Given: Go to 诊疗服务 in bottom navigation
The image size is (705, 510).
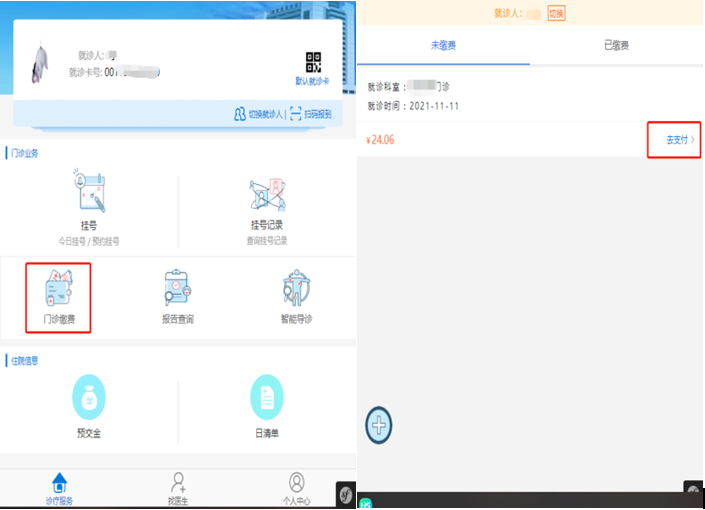Looking at the screenshot, I should coord(59,487).
